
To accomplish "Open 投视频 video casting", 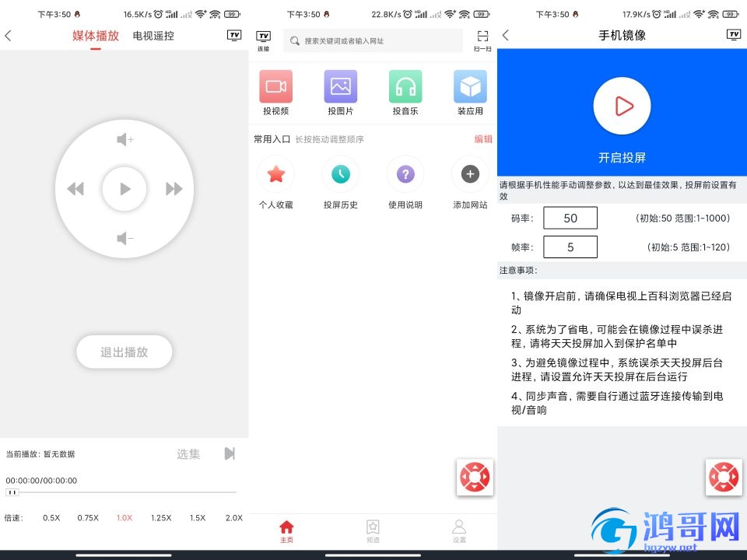I will click(x=275, y=93).
